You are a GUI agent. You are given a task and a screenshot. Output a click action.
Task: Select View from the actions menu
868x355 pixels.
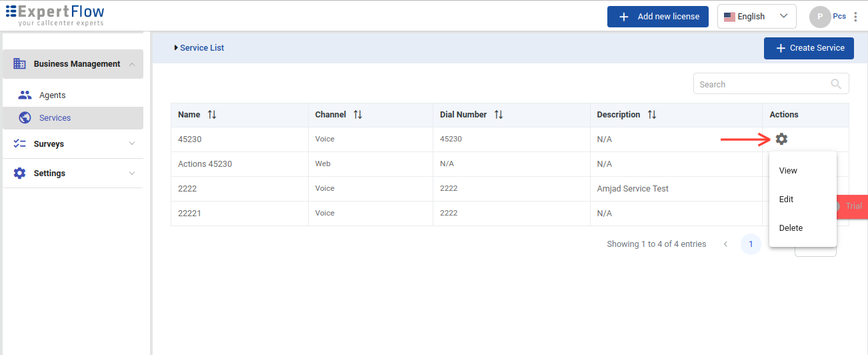(788, 171)
